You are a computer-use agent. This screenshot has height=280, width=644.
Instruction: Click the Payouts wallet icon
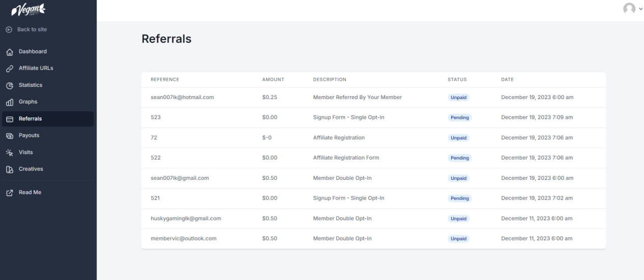10,136
